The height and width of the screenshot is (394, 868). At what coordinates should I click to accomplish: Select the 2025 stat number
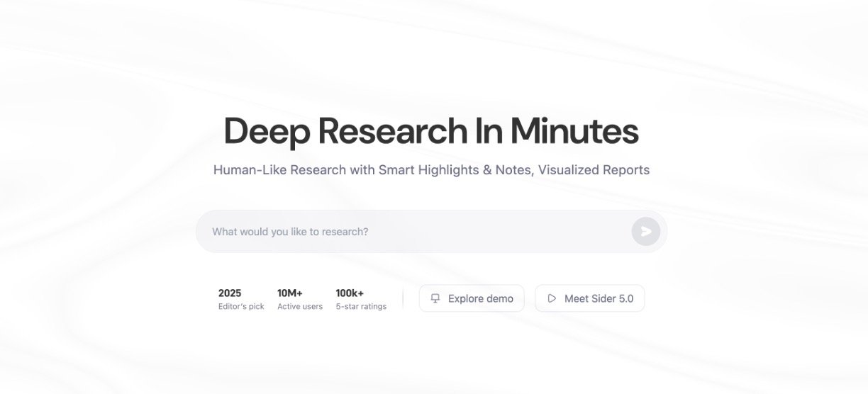tap(230, 293)
